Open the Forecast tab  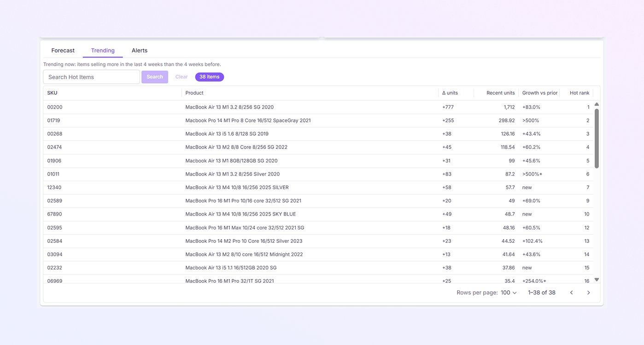coord(63,51)
